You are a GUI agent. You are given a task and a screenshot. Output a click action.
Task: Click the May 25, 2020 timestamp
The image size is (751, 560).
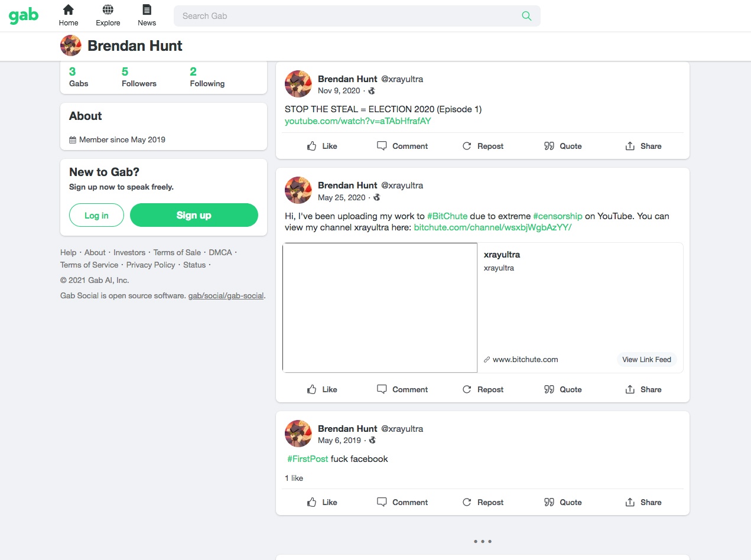342,197
